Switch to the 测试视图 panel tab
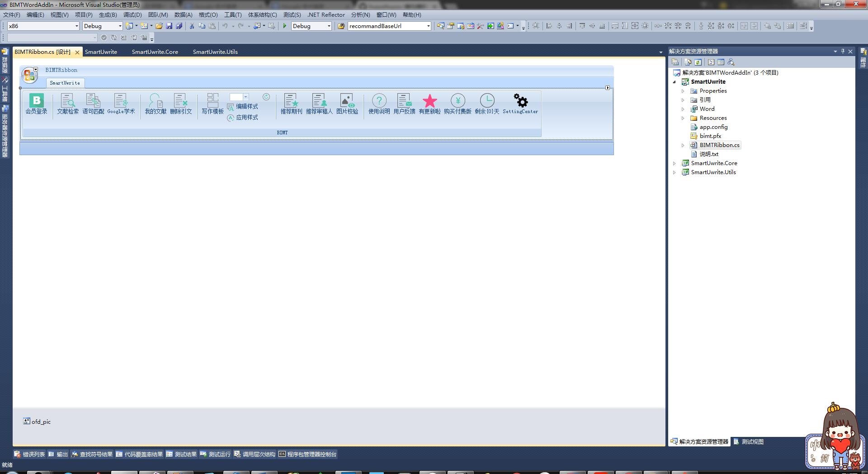Screen dimensions: 868x474 pos(749,442)
